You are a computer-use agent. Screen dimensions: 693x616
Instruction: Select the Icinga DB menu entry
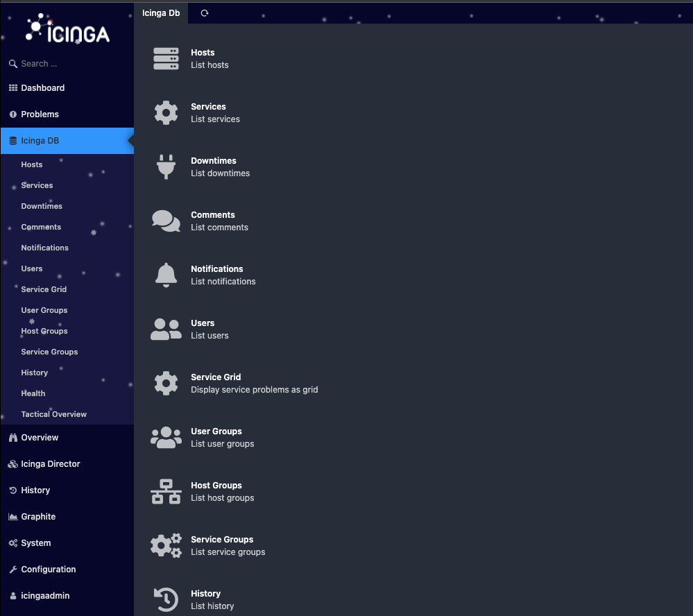[67, 141]
